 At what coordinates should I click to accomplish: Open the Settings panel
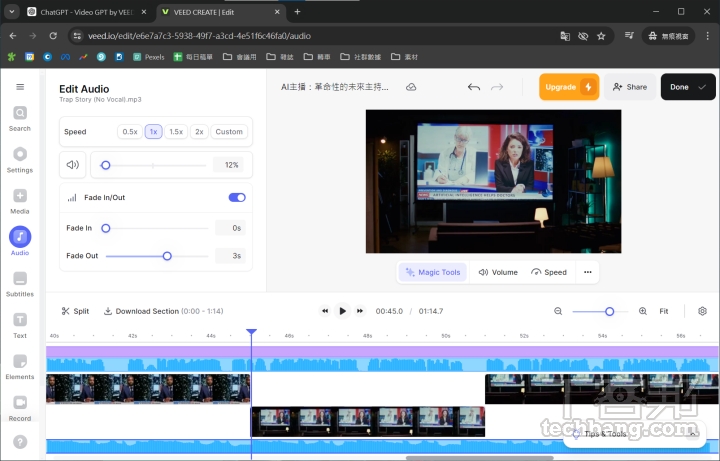(x=20, y=160)
